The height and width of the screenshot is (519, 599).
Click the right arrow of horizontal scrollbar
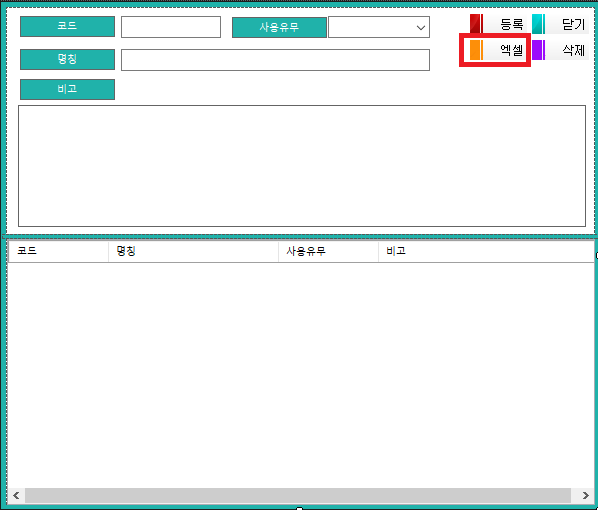pyautogui.click(x=585, y=496)
